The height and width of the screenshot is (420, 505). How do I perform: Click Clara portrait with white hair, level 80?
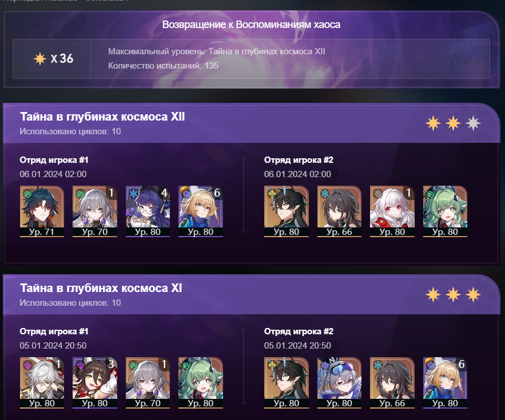click(x=392, y=211)
